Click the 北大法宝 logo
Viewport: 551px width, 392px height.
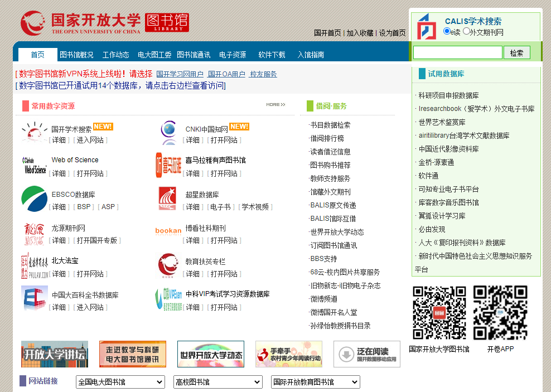point(35,266)
